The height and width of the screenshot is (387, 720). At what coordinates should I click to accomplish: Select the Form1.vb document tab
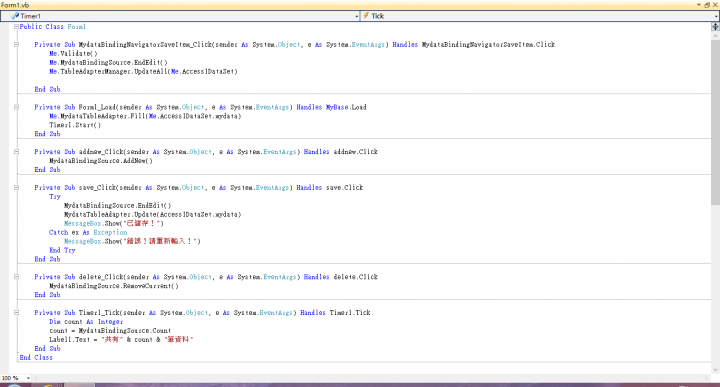pos(15,5)
